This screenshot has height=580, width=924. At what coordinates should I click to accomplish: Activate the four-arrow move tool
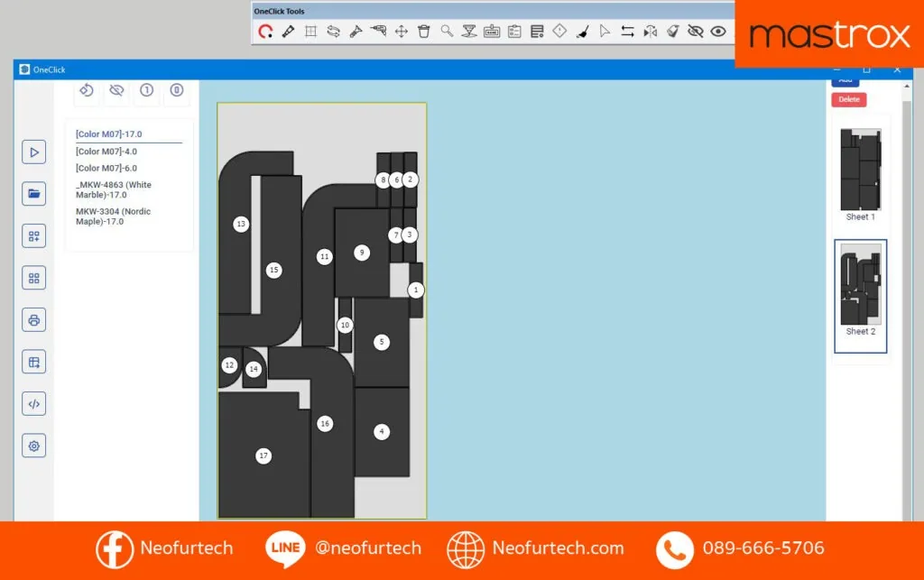(402, 32)
